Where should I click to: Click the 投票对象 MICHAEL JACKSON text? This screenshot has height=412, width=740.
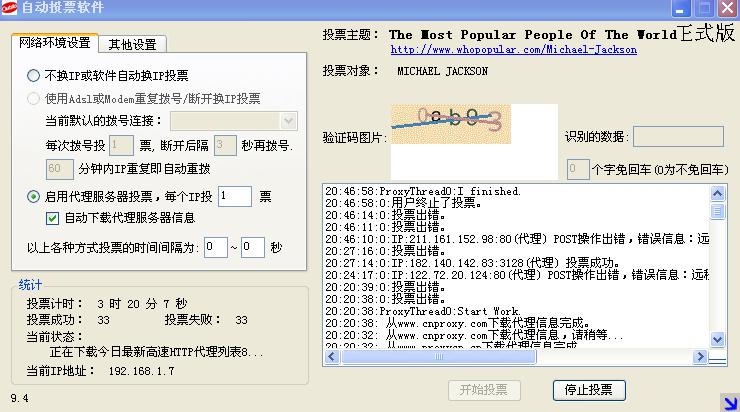point(442,71)
